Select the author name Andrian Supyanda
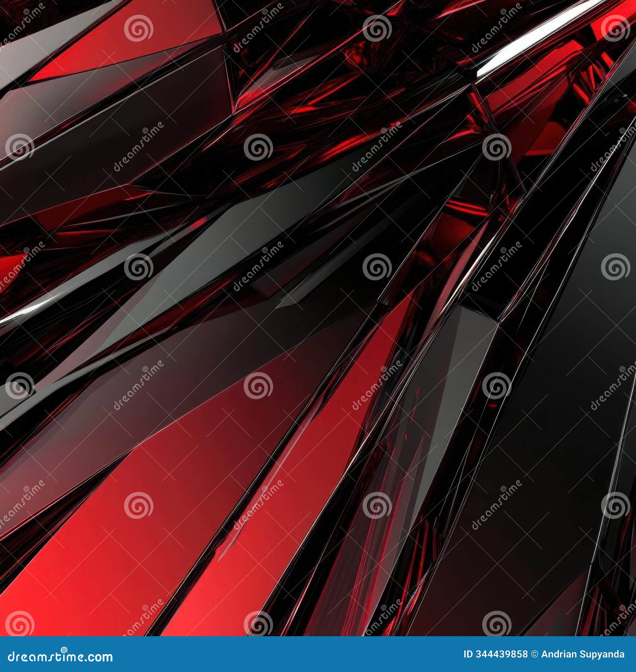The width and height of the screenshot is (636, 672). click(584, 654)
